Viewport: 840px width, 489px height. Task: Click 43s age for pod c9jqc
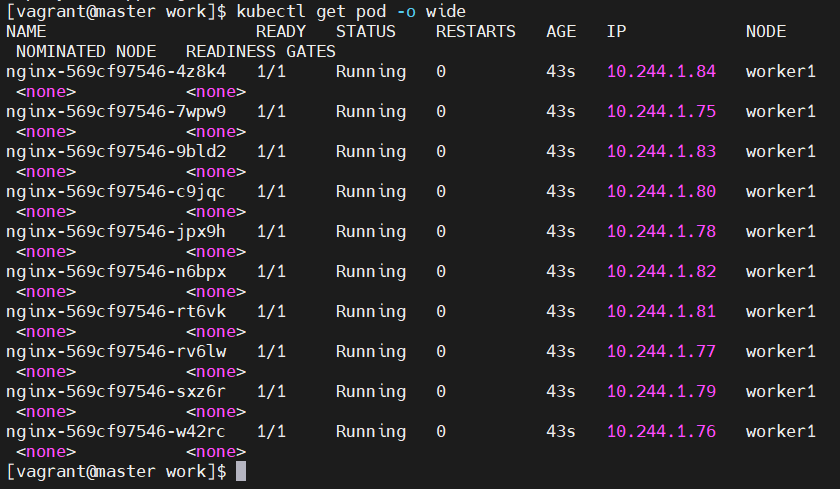[561, 191]
